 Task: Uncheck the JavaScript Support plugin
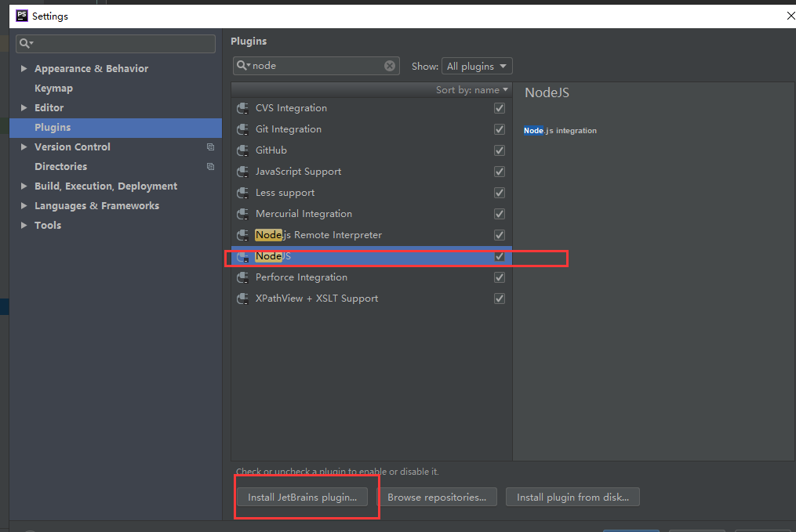(x=500, y=172)
